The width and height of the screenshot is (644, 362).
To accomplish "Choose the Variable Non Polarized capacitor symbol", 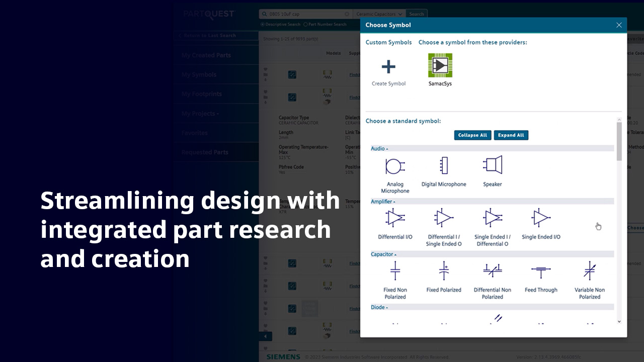I will pos(590,270).
